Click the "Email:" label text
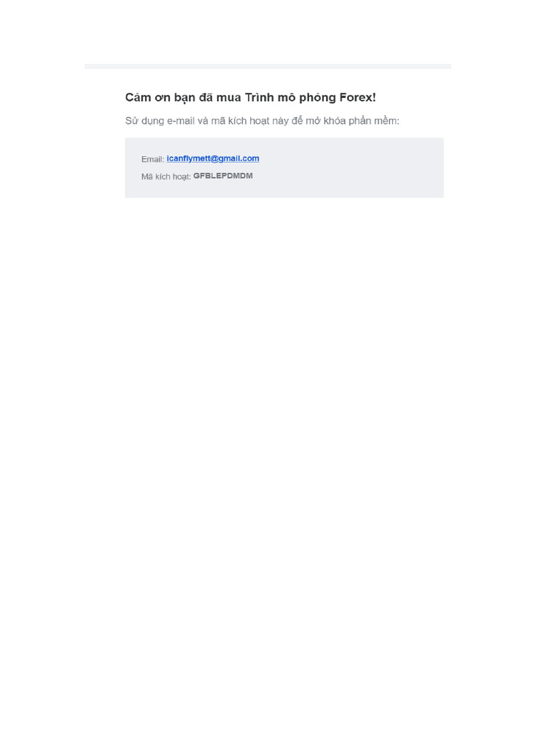 coord(152,159)
